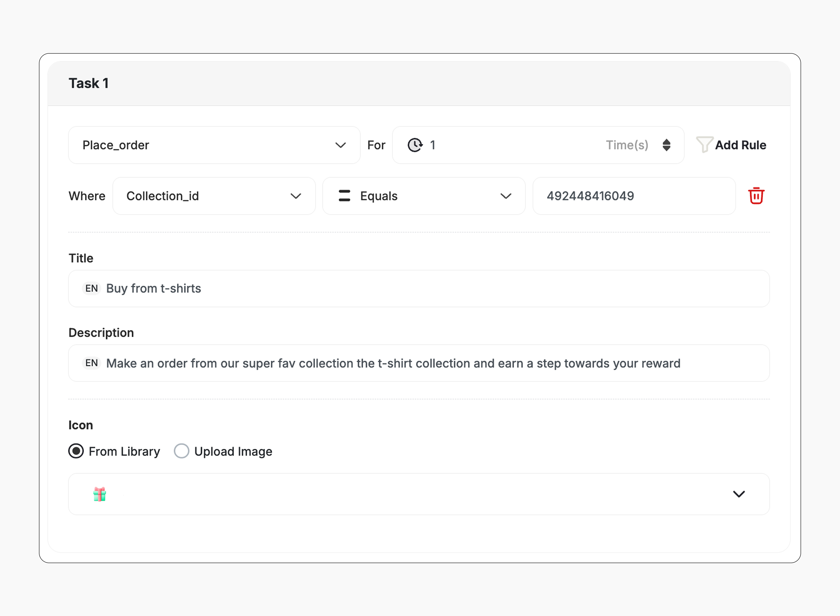This screenshot has width=840, height=616.
Task: Click the equals sign icon
Action: coord(344,196)
